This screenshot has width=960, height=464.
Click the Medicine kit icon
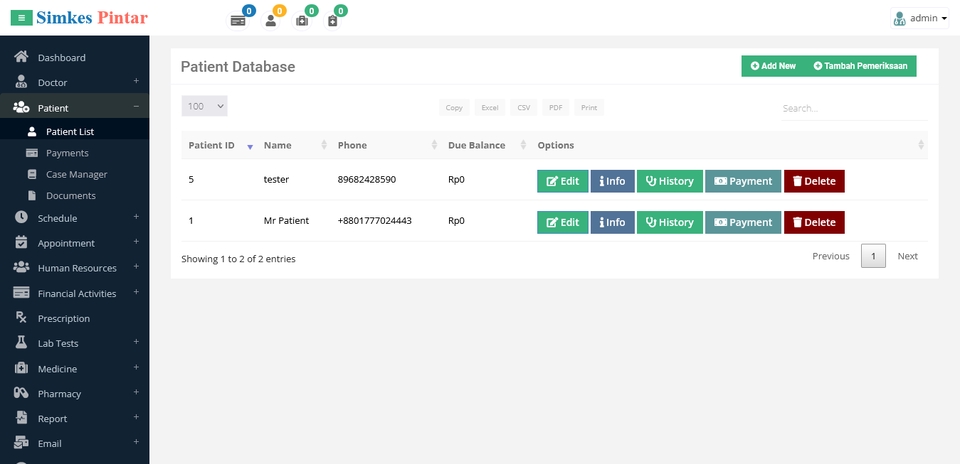click(x=21, y=368)
